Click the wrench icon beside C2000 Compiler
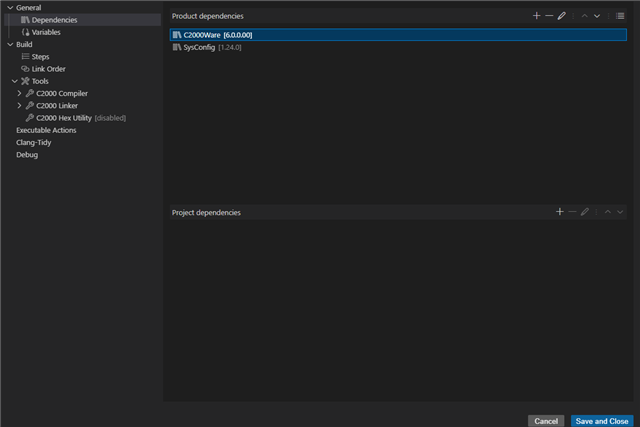 (x=30, y=93)
